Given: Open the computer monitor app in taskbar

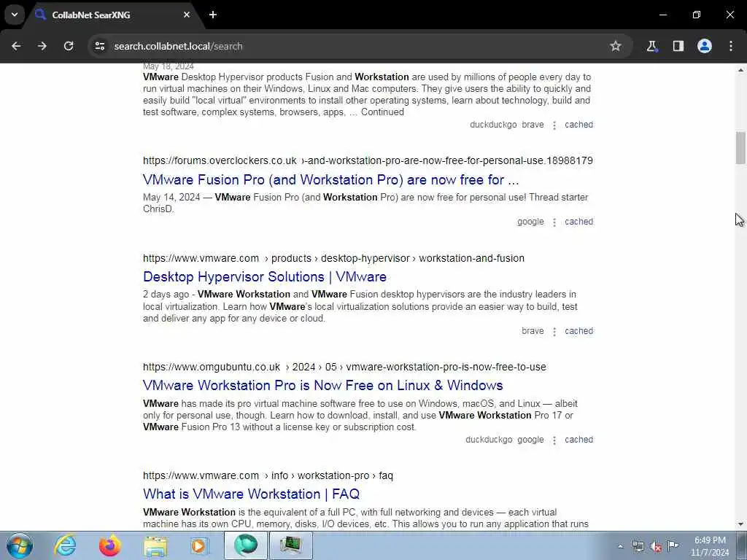Looking at the screenshot, I should point(290,545).
